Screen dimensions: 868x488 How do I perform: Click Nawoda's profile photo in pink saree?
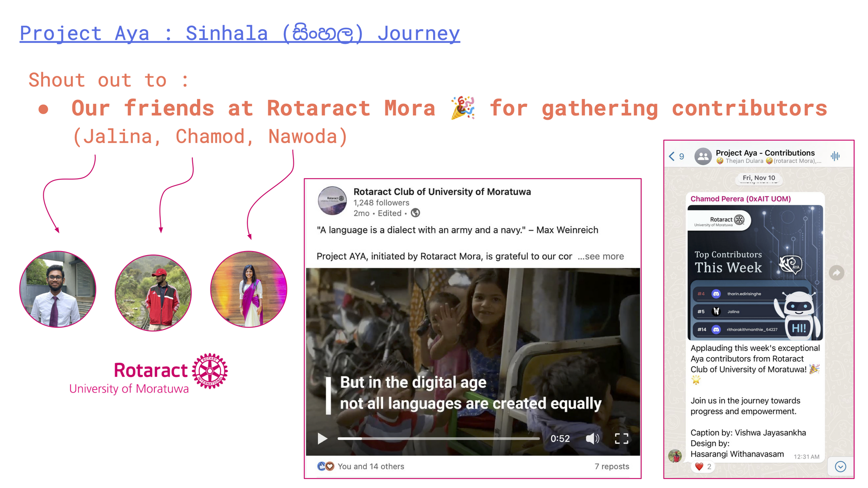[x=249, y=289]
